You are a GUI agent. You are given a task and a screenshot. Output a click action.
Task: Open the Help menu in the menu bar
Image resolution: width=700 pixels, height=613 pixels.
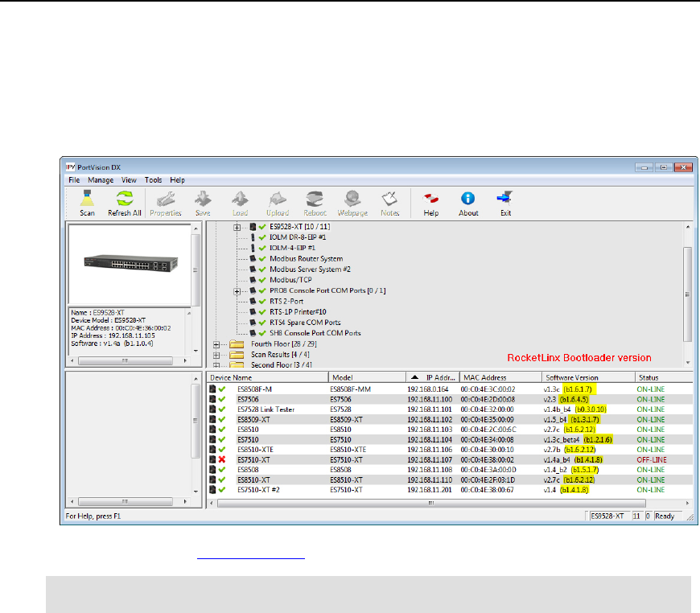tap(177, 180)
